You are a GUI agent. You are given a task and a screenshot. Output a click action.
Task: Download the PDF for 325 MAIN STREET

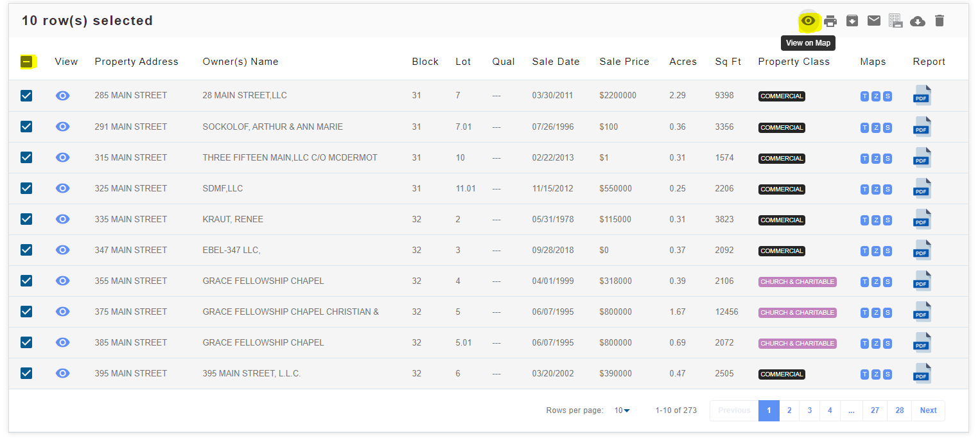[922, 188]
